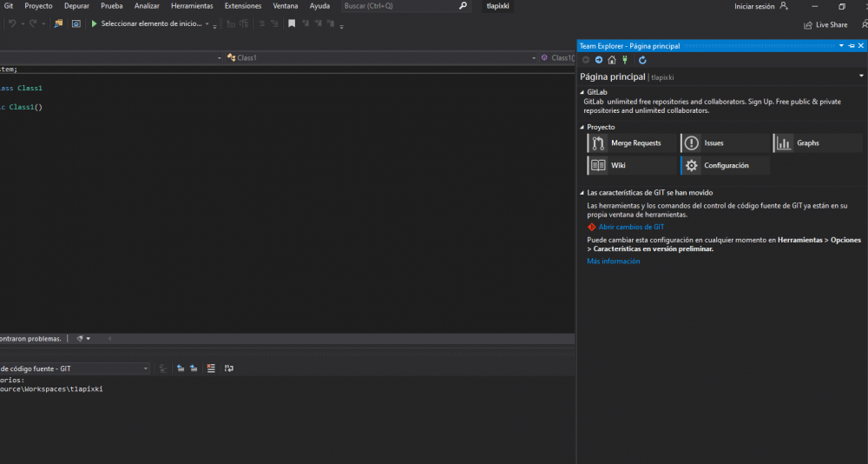Open the Class1() member navigation dropdown
Screen dimensions: 868x464
557,57
